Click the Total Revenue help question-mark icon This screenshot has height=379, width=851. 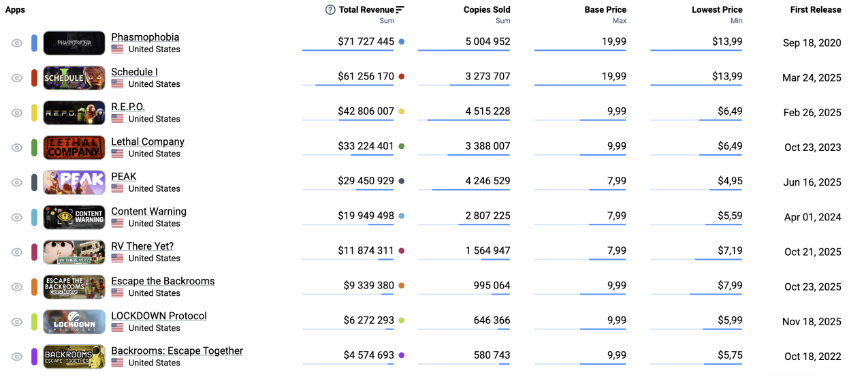(330, 10)
